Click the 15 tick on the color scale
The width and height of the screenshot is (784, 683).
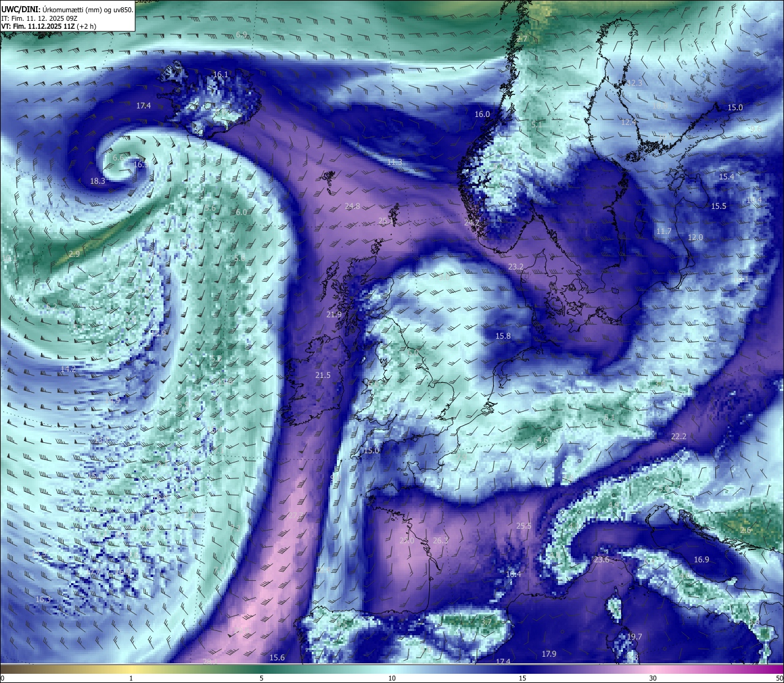(x=522, y=678)
